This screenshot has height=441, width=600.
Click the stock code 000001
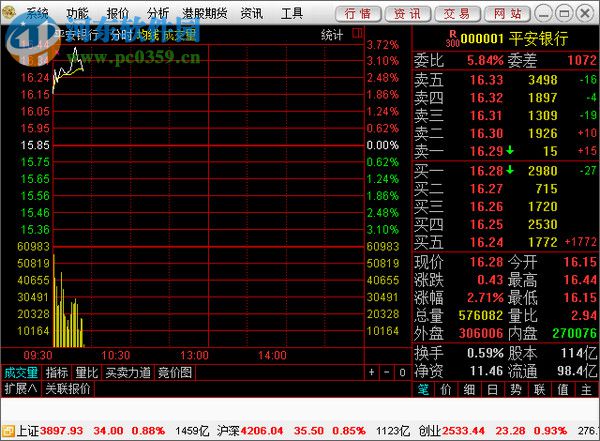tap(482, 39)
